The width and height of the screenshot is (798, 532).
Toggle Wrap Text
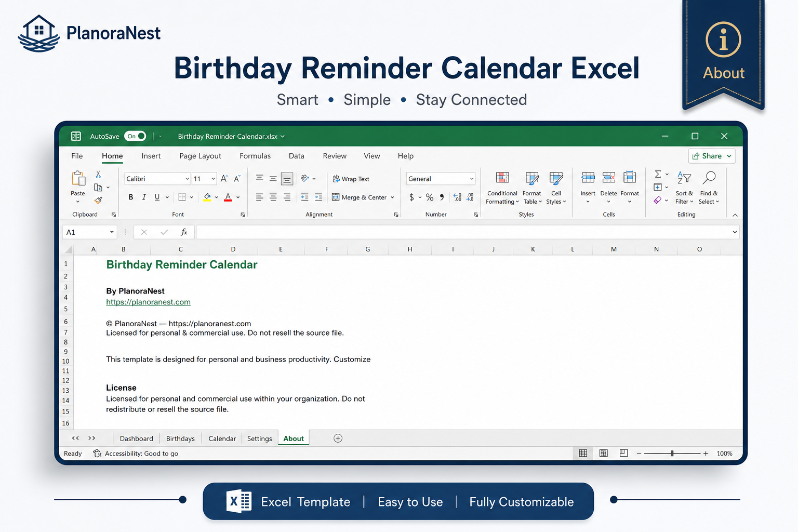pyautogui.click(x=351, y=179)
